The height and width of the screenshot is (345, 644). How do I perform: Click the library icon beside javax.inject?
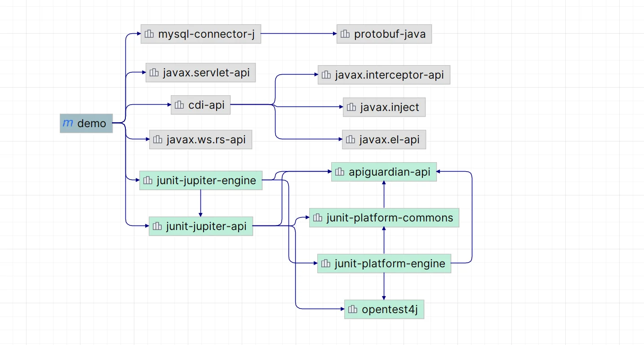coord(351,107)
